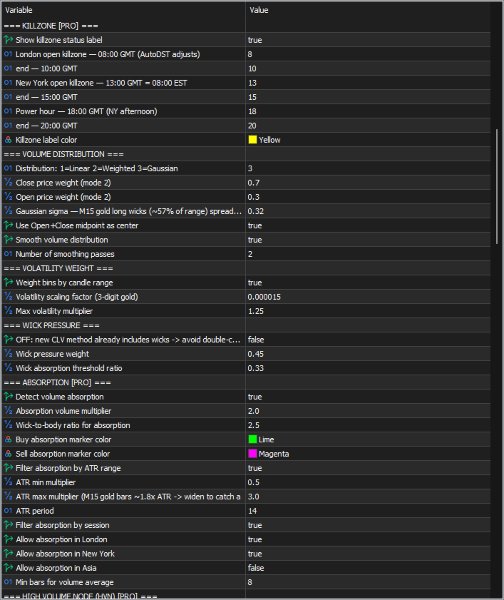This screenshot has height=600, width=504.
Task: Toggle the false value of Allow absorption in Asia
Action: [x=256, y=568]
